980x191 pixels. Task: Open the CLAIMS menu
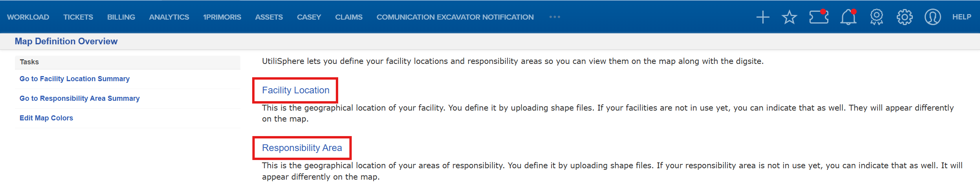(348, 17)
